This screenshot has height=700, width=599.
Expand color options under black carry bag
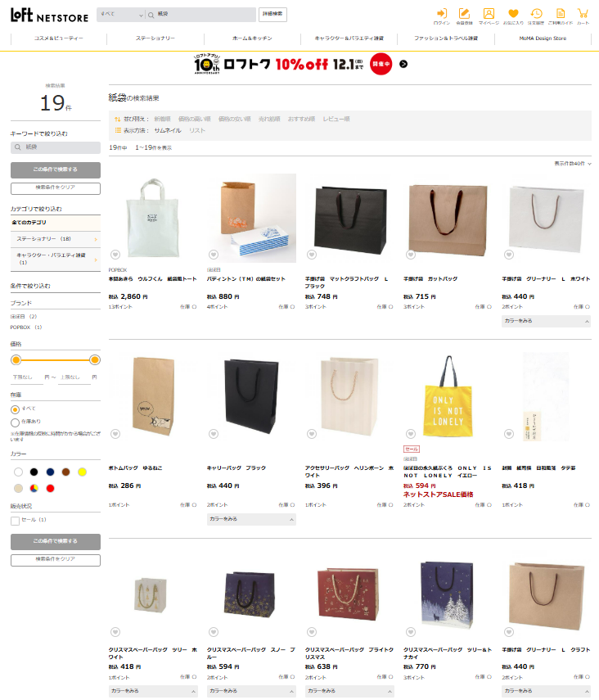pyautogui.click(x=251, y=519)
